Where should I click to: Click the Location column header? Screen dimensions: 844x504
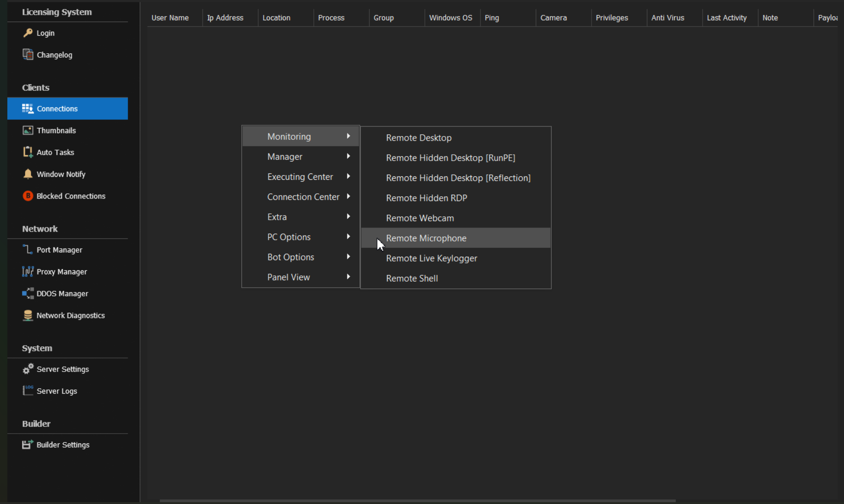tap(286, 18)
